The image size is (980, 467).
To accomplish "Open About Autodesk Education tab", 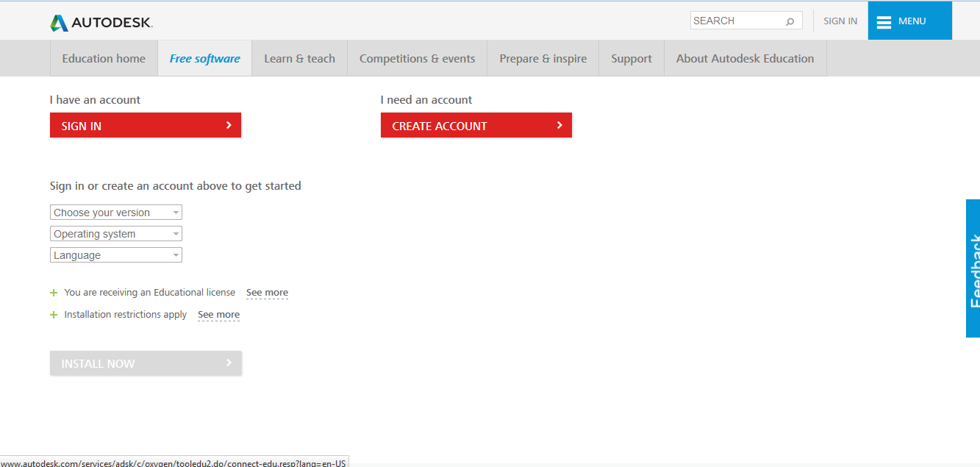I will [x=745, y=59].
